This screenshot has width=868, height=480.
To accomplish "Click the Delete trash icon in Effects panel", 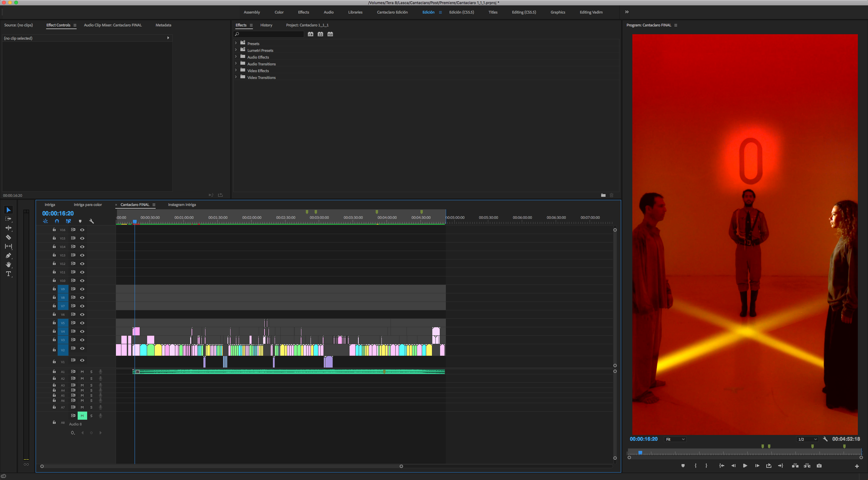I will click(612, 195).
